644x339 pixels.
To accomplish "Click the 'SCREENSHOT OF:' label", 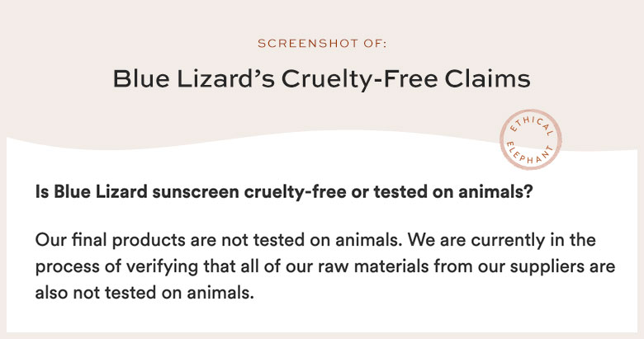I will pyautogui.click(x=322, y=44).
